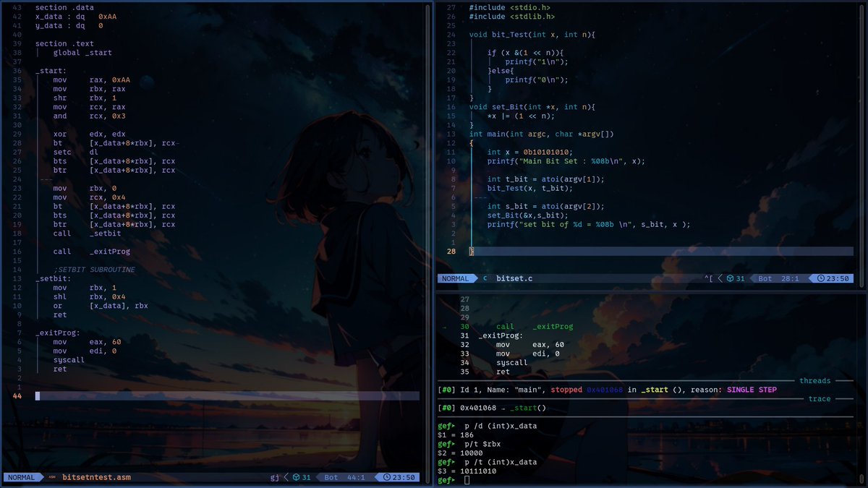Click the Bot 28:1 position in the bitset.c statusline
This screenshot has width=868, height=488.
pos(778,278)
